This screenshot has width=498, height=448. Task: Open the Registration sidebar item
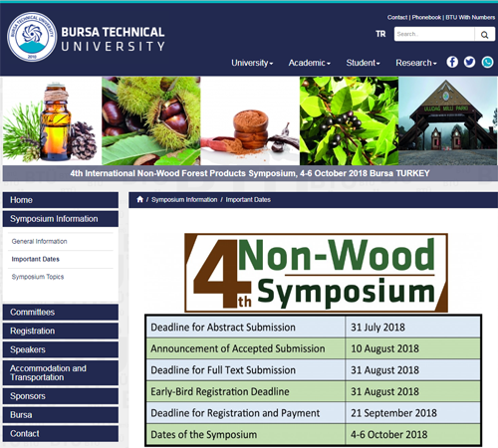coord(61,331)
